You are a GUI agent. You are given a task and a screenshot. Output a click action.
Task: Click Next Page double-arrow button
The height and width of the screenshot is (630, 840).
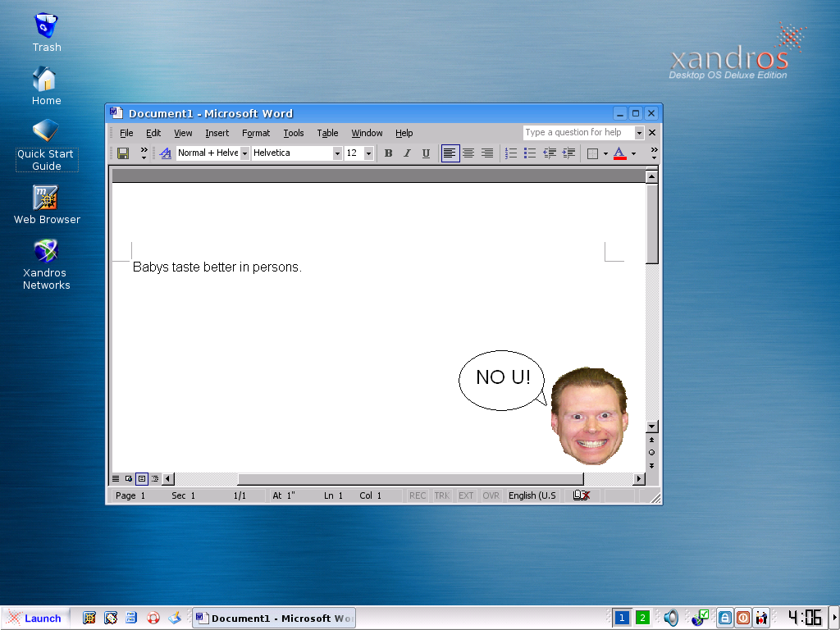click(x=651, y=466)
